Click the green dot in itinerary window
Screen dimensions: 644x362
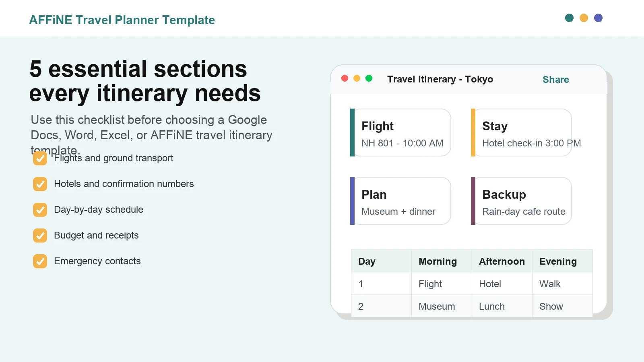click(369, 78)
